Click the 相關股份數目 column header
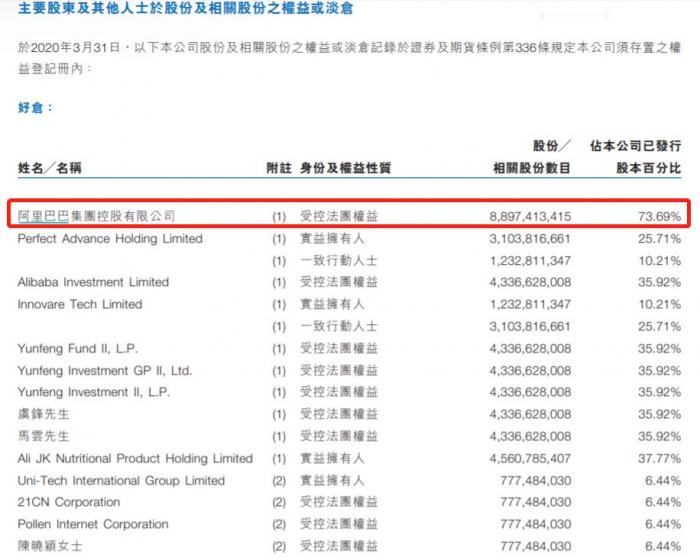Screen dimensions: 700x560 (x=532, y=168)
